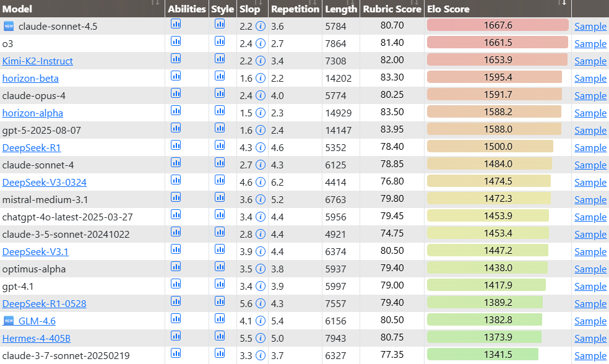Sort by Rubric Score column header
The image size is (609, 364).
coord(392,9)
